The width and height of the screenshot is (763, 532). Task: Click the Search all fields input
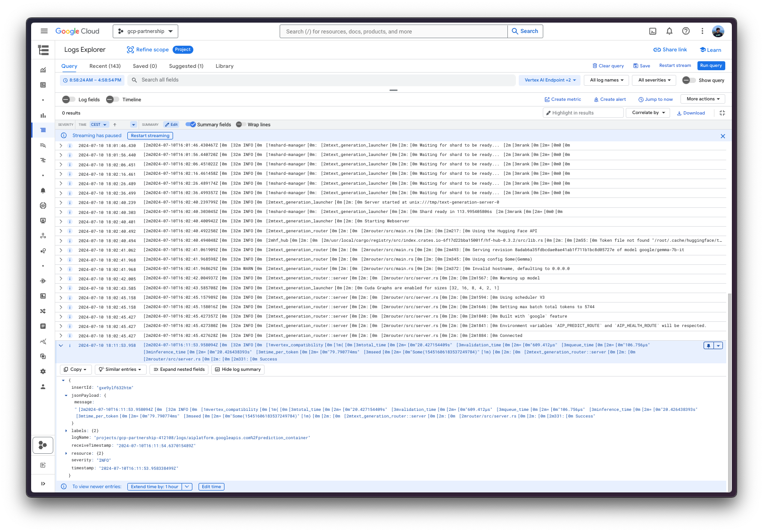coord(321,80)
